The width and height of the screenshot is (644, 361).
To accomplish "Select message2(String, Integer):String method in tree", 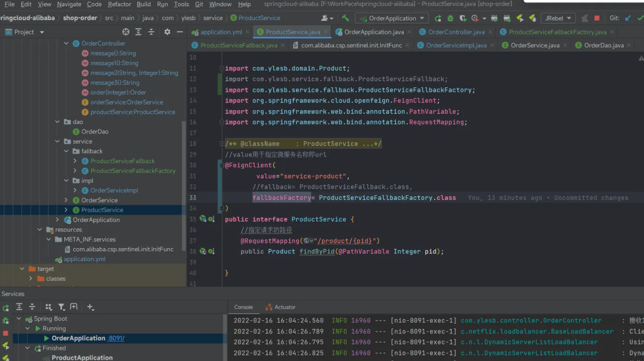I will (x=134, y=73).
